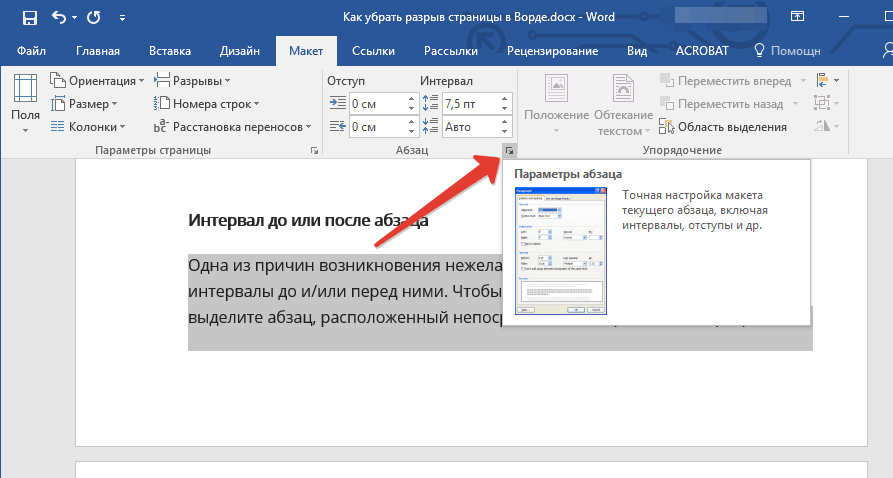Image resolution: width=893 pixels, height=478 pixels.
Task: Expand the Ориентация dropdown
Action: tap(97, 81)
